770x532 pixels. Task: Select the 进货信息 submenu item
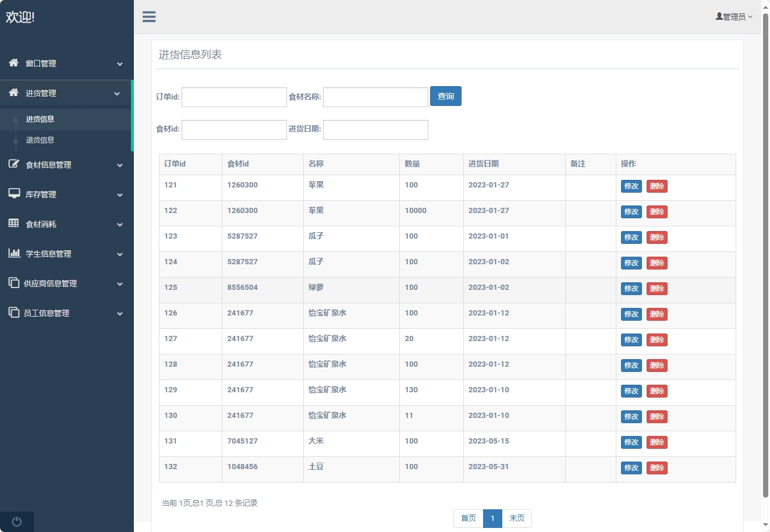click(40, 119)
